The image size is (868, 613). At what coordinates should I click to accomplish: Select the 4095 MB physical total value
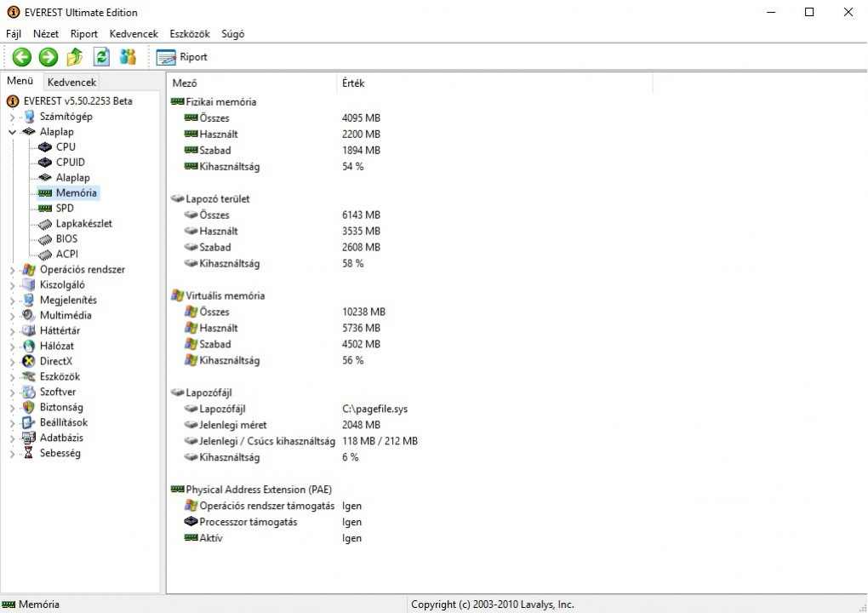[361, 118]
